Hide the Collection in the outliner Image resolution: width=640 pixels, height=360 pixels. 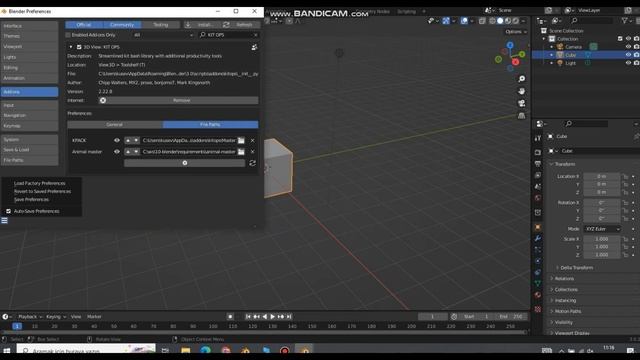tap(629, 38)
